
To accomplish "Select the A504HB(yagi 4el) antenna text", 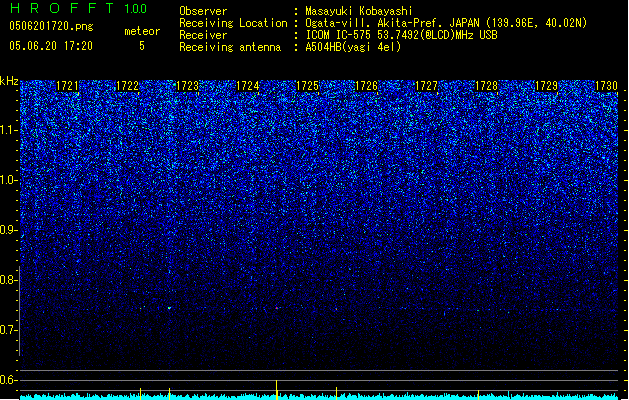I will point(353,47).
